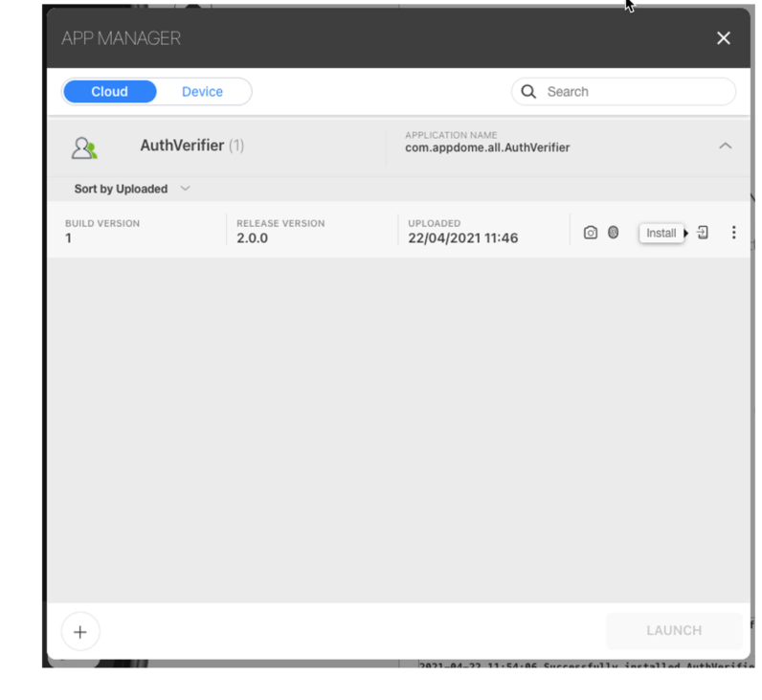The width and height of the screenshot is (762, 700).
Task: Select release version 2.0.0 cell
Action: pos(253,238)
